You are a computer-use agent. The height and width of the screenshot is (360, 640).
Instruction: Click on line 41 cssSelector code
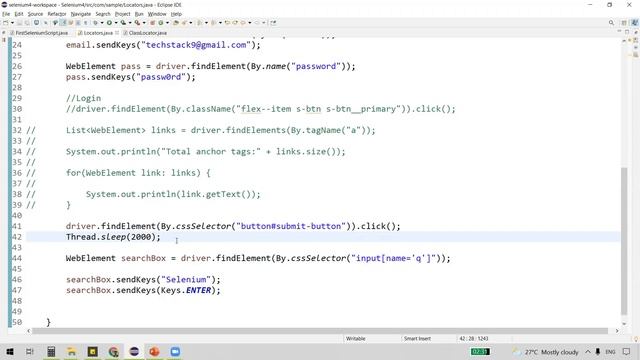[x=233, y=226]
